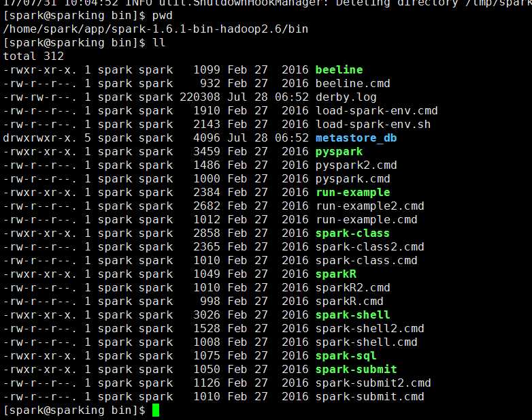The width and height of the screenshot is (532, 420).
Task: Click the path /home/spark/app/spark-1.6.1-bin-hadoop2.6/bin
Action: 155,29
